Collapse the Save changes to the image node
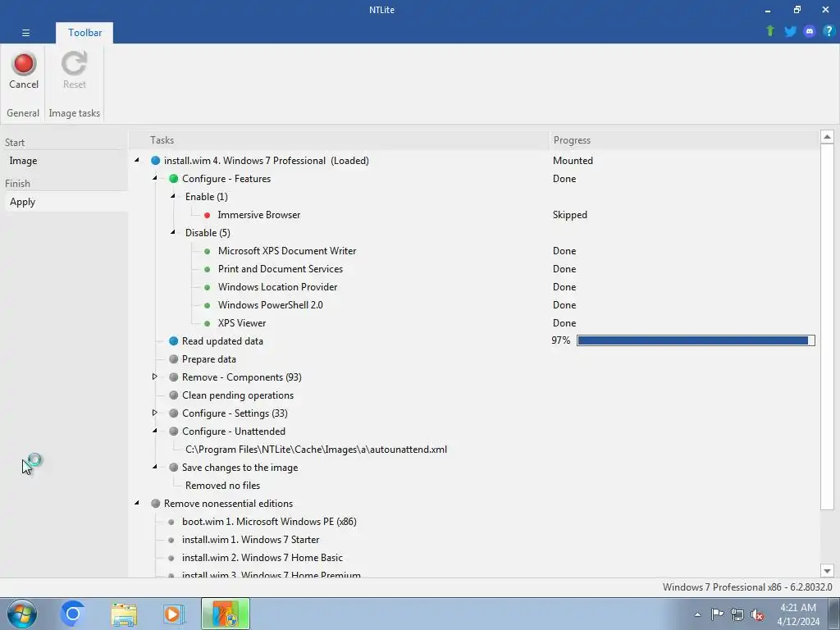 (x=155, y=467)
